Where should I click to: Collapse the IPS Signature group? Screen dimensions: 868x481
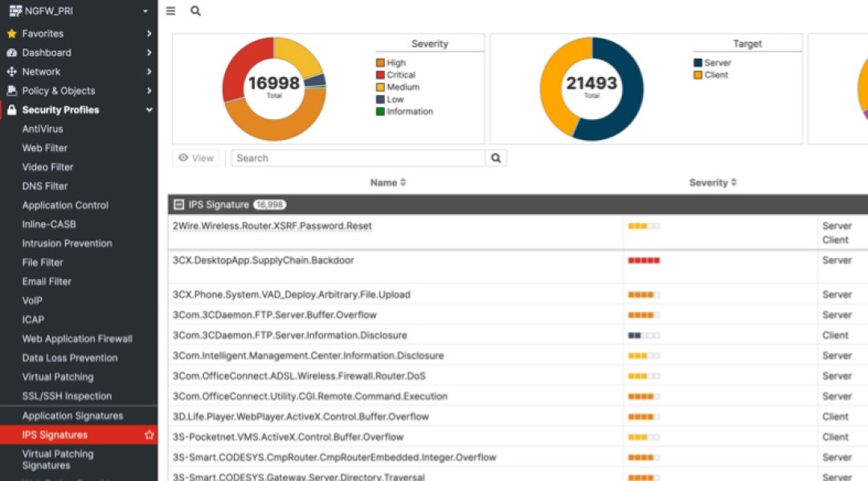click(178, 204)
